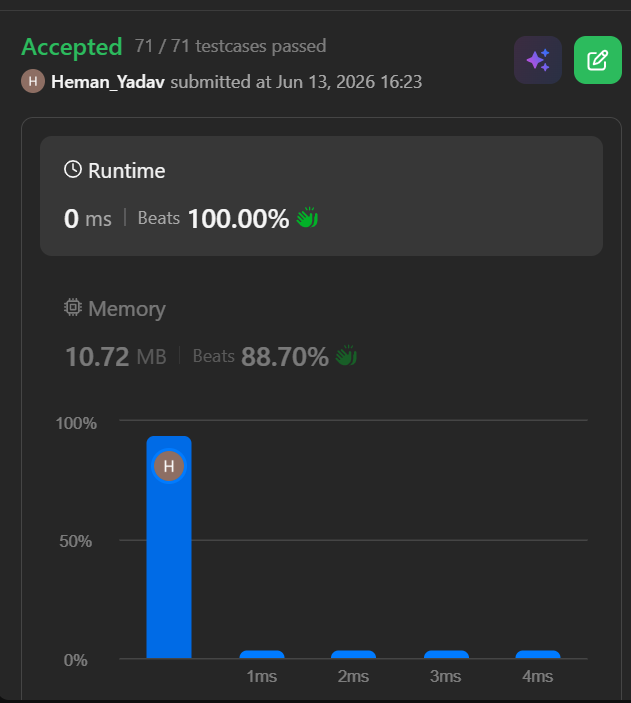
Task: Select the 3ms bar in the chart
Action: point(446,654)
